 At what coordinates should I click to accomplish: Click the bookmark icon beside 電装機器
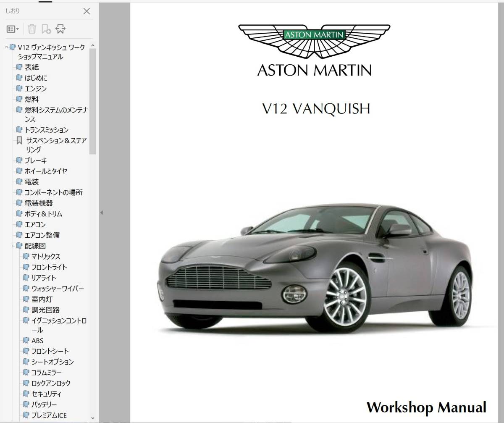pyautogui.click(x=19, y=203)
